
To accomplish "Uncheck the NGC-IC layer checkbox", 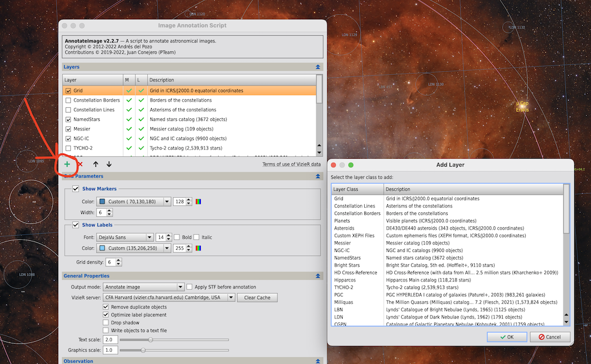I will (68, 138).
